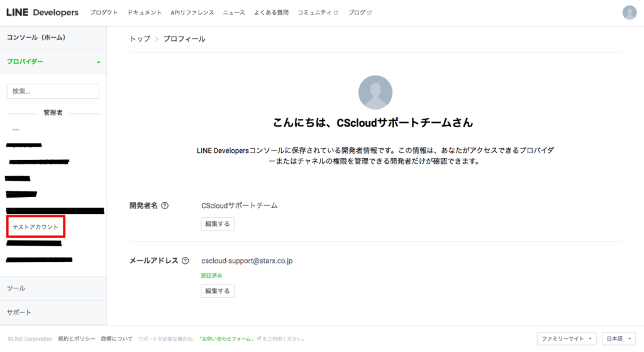This screenshot has width=644, height=352.
Task: Open the プロダクト menu item
Action: pos(103,13)
